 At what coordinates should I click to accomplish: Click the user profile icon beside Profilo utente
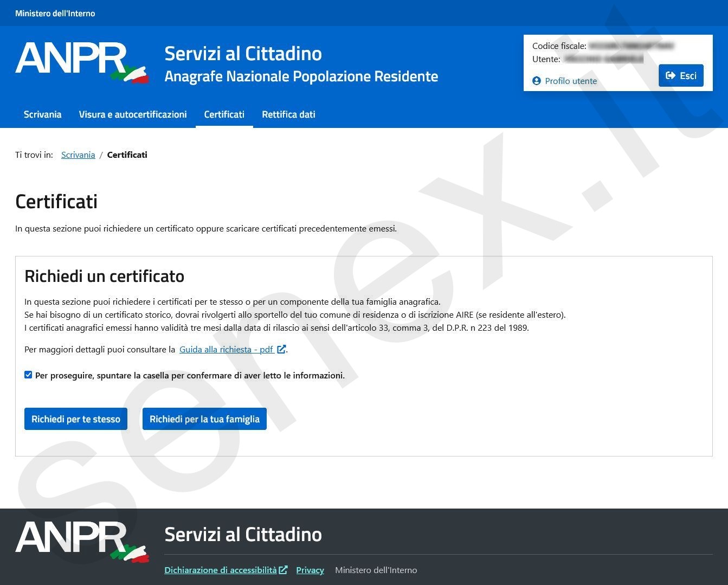click(x=537, y=81)
